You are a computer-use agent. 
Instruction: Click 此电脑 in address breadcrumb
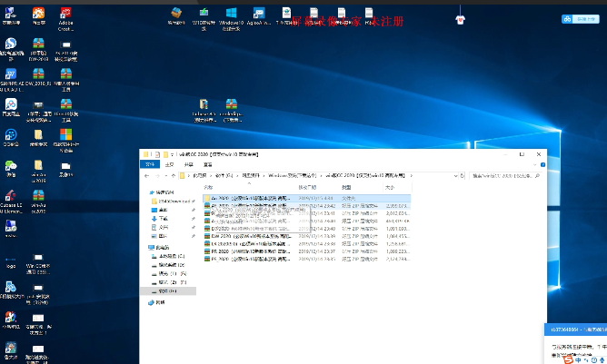click(199, 175)
